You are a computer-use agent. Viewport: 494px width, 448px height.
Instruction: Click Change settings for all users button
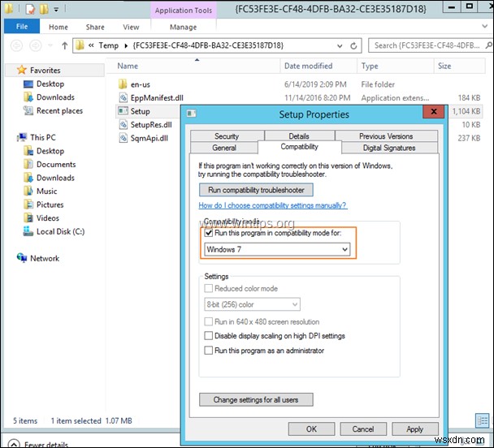[256, 399]
